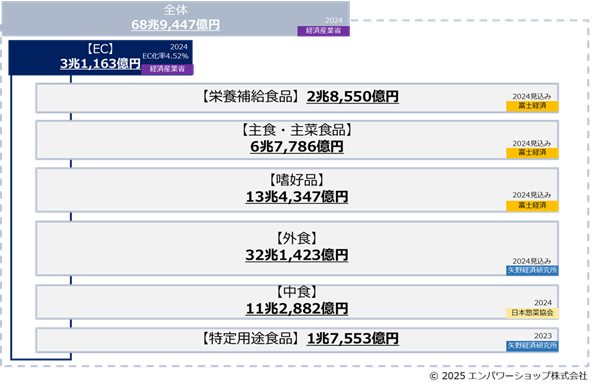Click the 富士経済 tag in 栄養補給食品 row

pos(532,106)
